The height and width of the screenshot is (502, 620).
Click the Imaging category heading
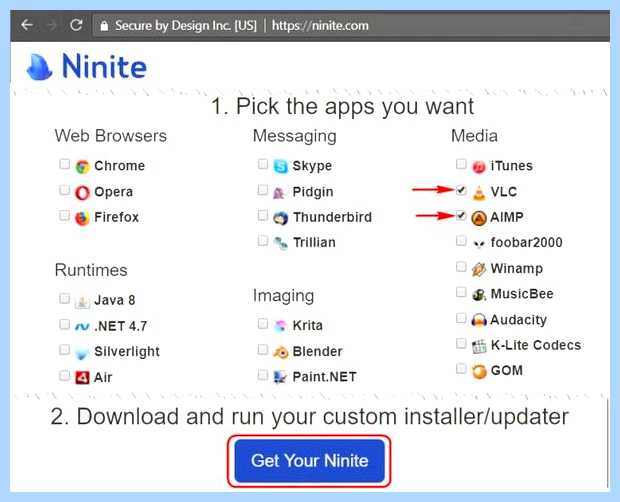coord(284,296)
